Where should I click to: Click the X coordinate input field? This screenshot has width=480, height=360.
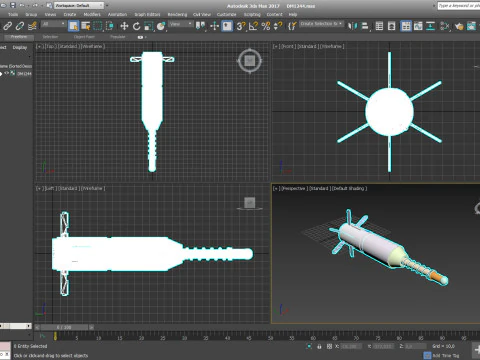pyautogui.click(x=351, y=346)
